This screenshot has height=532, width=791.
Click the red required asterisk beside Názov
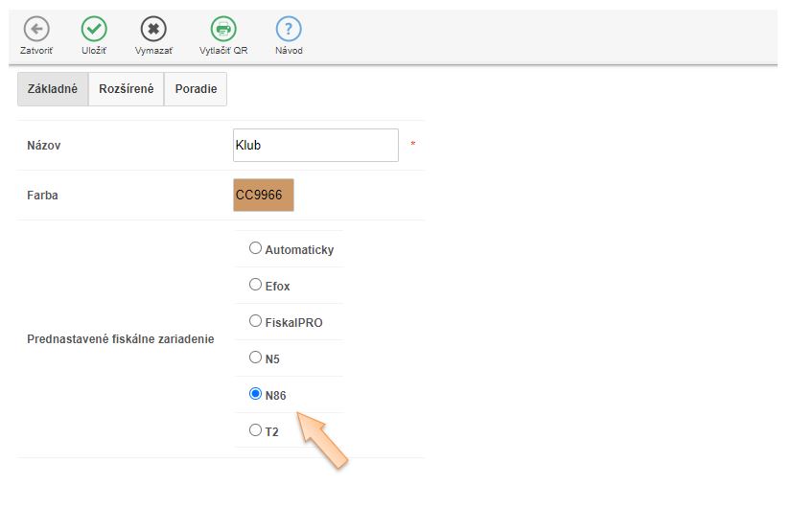[x=413, y=144]
